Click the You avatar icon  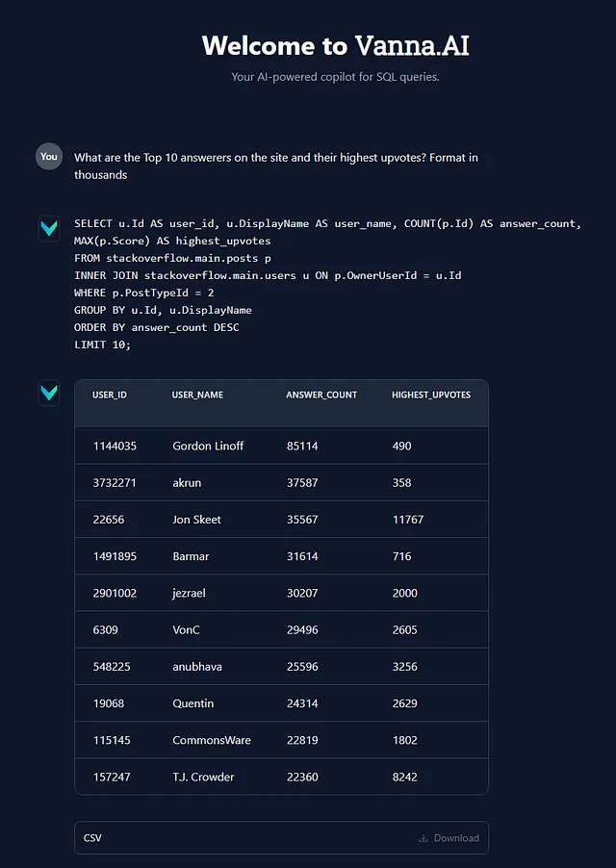[49, 157]
